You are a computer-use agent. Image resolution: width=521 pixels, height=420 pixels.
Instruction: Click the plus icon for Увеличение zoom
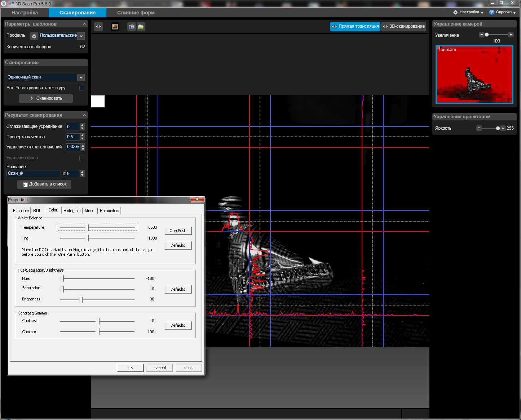(x=511, y=35)
